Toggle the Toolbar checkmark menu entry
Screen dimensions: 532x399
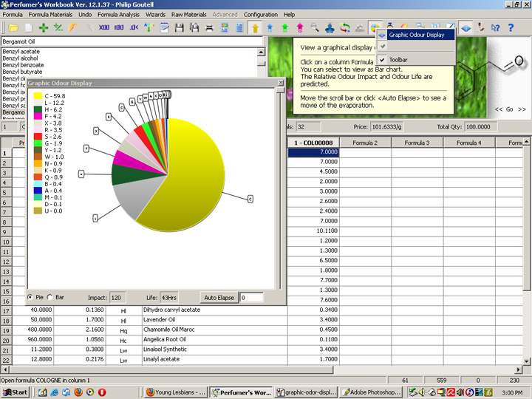415,60
